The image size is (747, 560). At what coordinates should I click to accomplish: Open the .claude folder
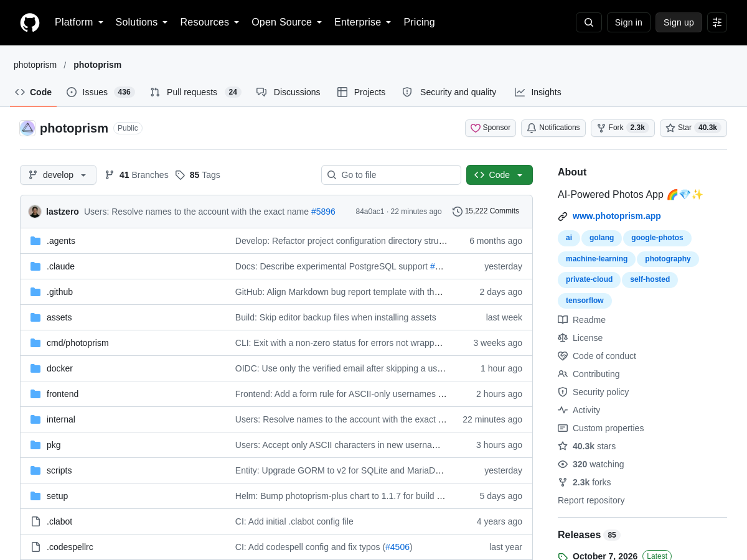pos(60,266)
